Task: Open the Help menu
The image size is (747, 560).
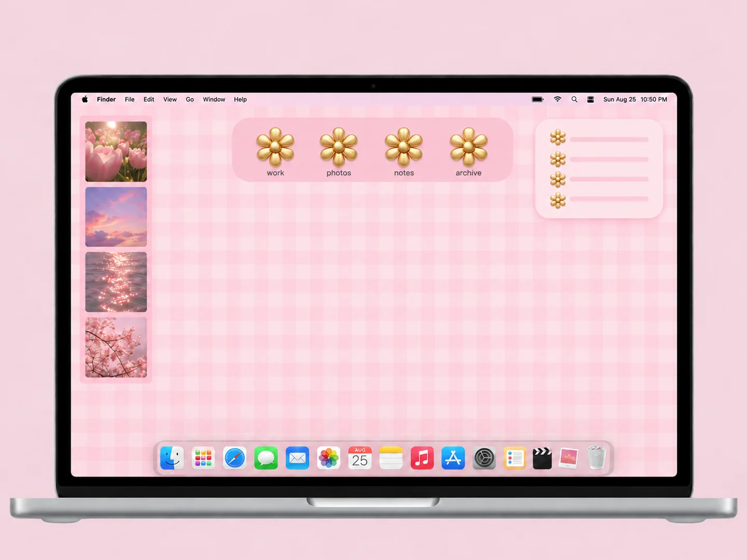Action: coord(240,100)
